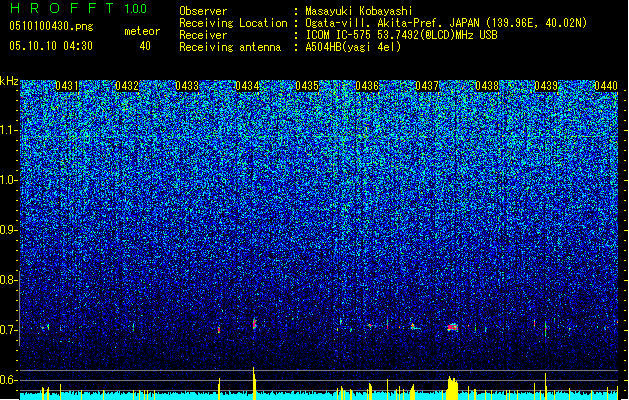Click the 0437 time marker
This screenshot has height=400, width=629.
click(427, 86)
